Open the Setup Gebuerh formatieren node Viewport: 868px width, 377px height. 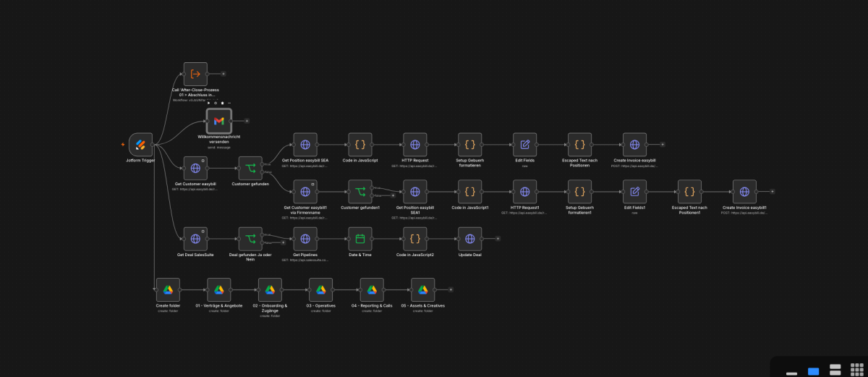470,145
